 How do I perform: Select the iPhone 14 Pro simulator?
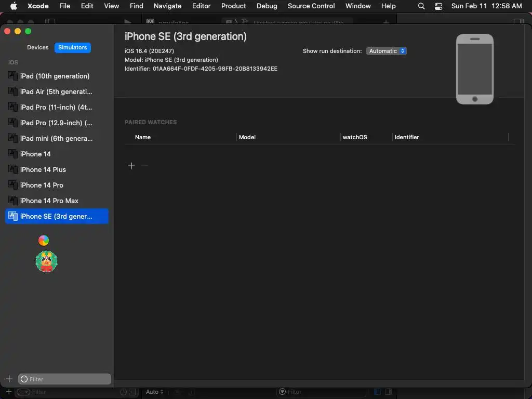click(x=57, y=185)
